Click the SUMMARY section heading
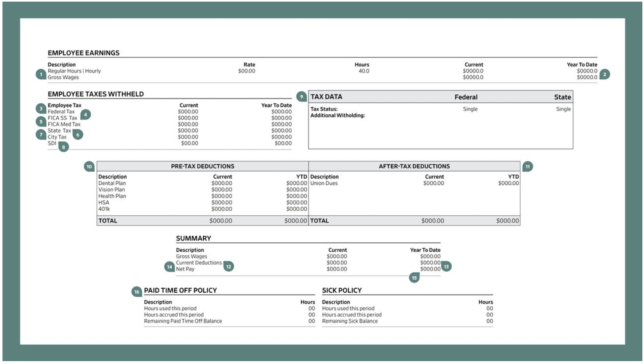The image size is (644, 364). pyautogui.click(x=193, y=238)
